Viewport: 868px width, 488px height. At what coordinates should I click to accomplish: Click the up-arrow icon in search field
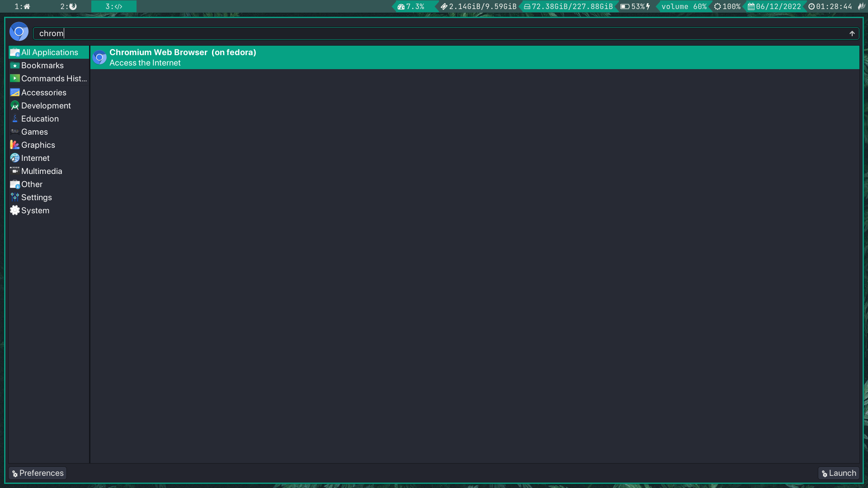[x=852, y=33]
